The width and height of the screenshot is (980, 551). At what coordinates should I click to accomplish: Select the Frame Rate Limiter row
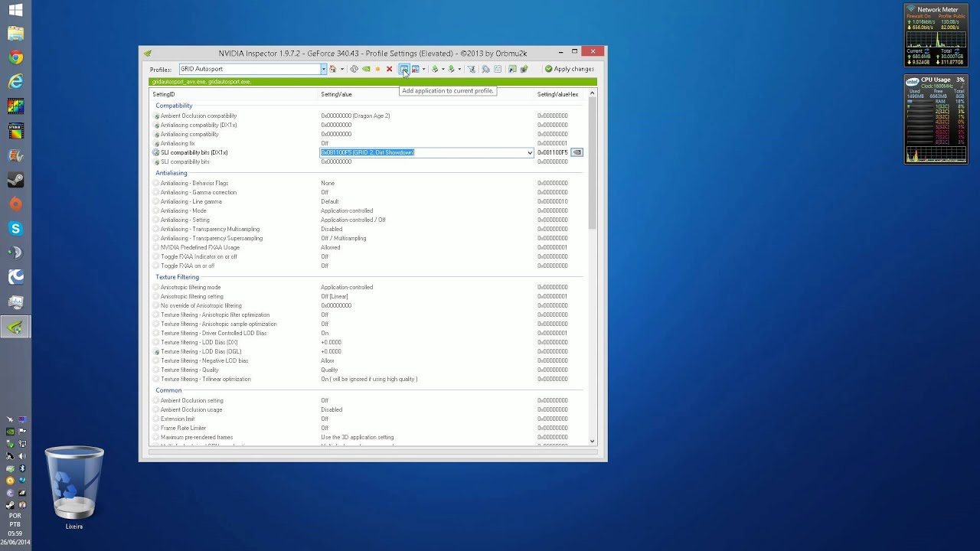coord(368,428)
